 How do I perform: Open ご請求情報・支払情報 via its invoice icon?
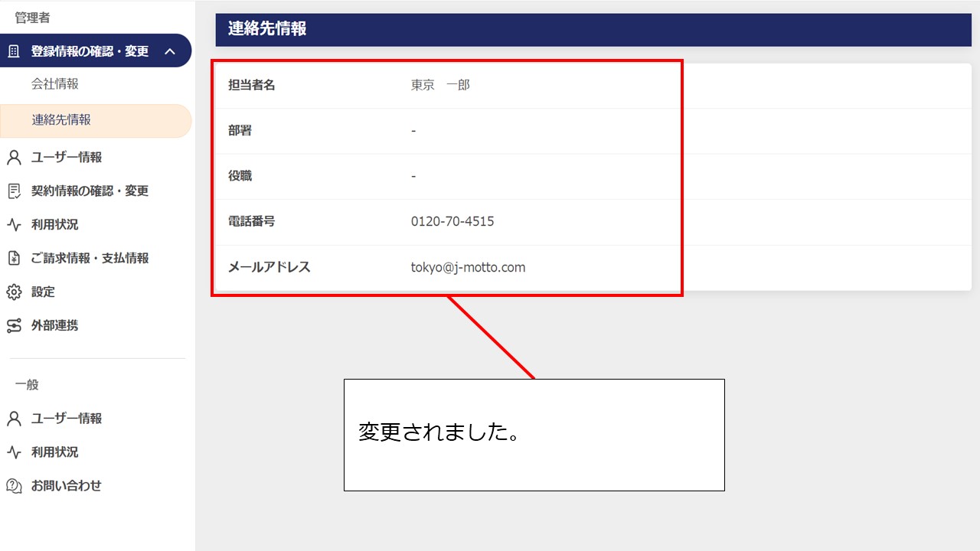(x=13, y=258)
